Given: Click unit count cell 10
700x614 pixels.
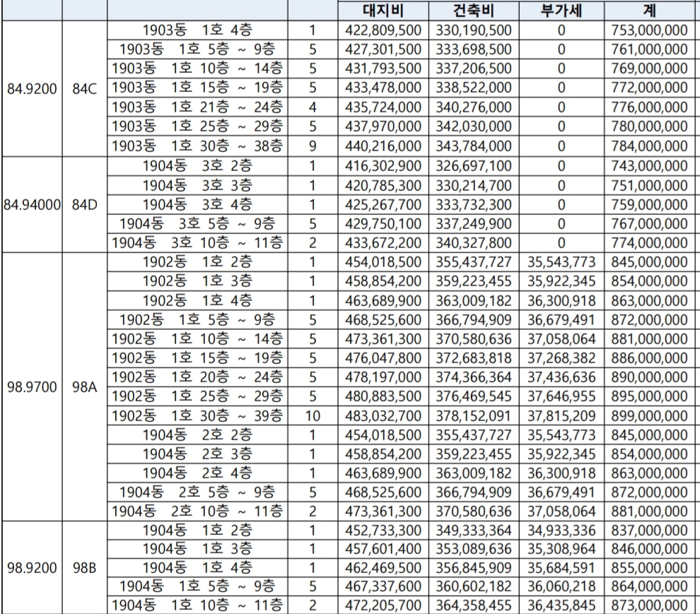Looking at the screenshot, I should (313, 416).
